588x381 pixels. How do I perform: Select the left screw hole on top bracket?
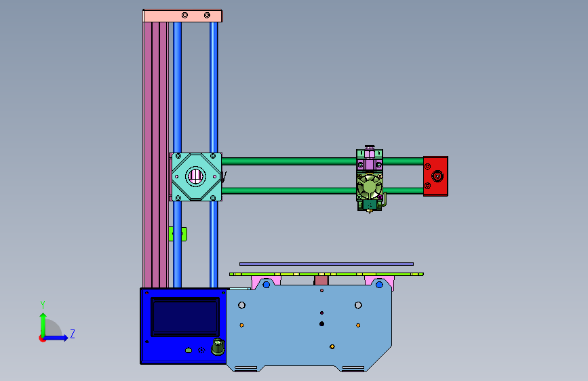pyautogui.click(x=184, y=15)
